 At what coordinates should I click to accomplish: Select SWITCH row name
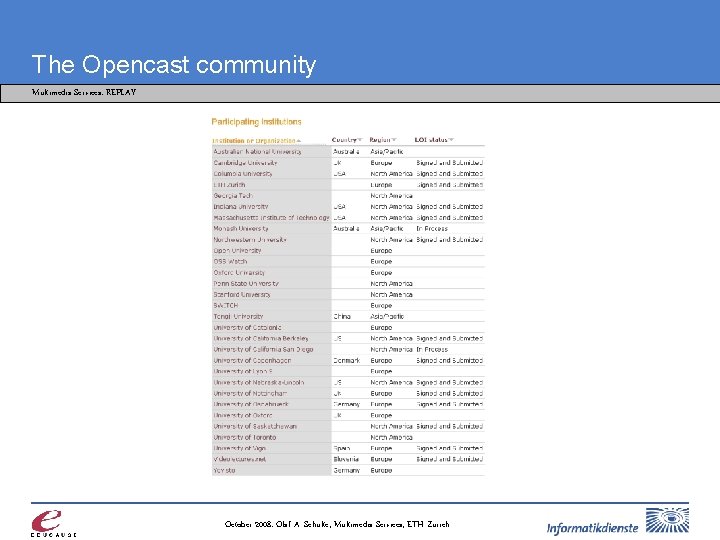pyautogui.click(x=225, y=305)
